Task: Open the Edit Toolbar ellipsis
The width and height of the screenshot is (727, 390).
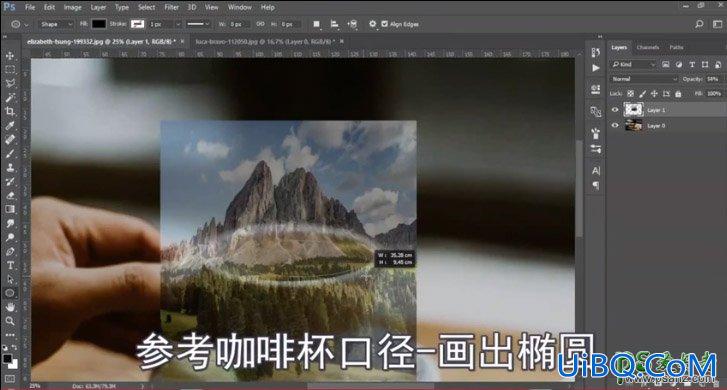Action: tap(10, 334)
